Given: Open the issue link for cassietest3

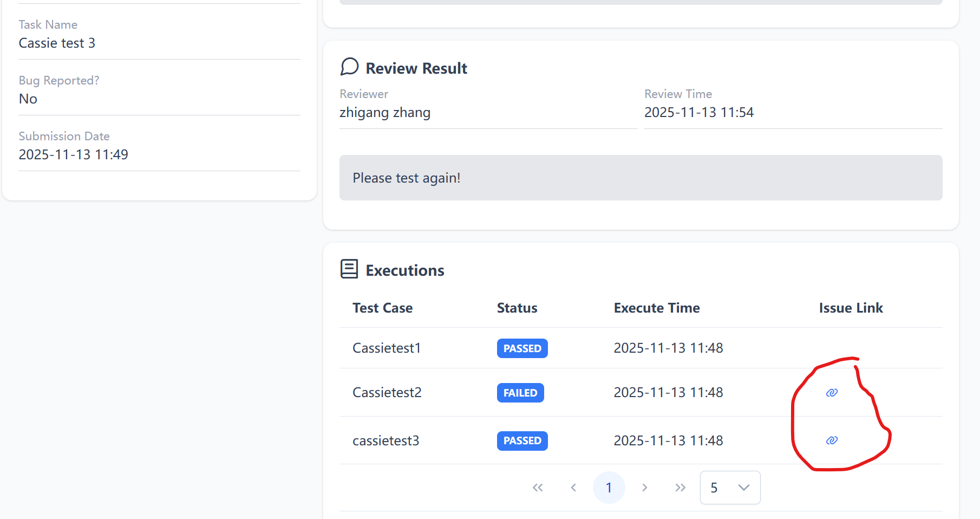Looking at the screenshot, I should (832, 440).
